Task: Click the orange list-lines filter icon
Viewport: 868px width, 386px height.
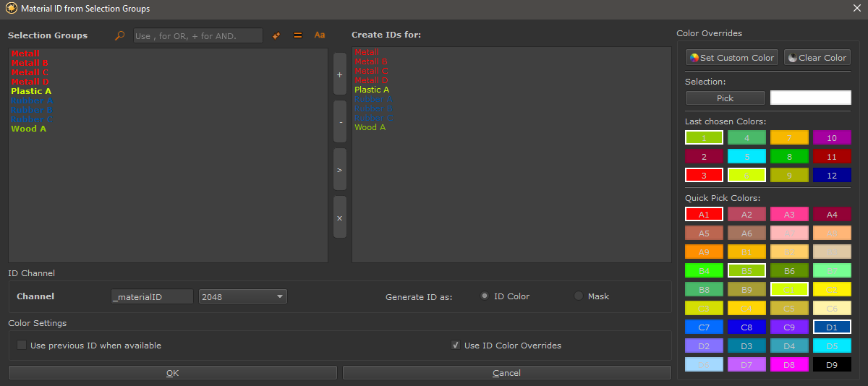Action: click(297, 35)
